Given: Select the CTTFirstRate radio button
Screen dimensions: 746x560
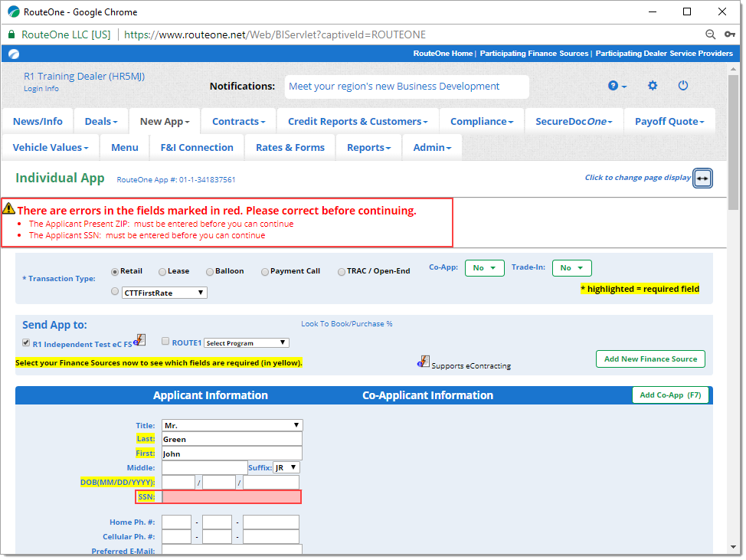Looking at the screenshot, I should pyautogui.click(x=115, y=291).
